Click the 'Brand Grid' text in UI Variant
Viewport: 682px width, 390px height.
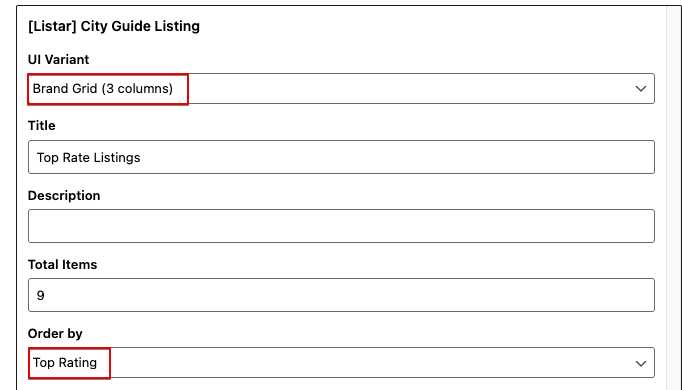point(65,89)
